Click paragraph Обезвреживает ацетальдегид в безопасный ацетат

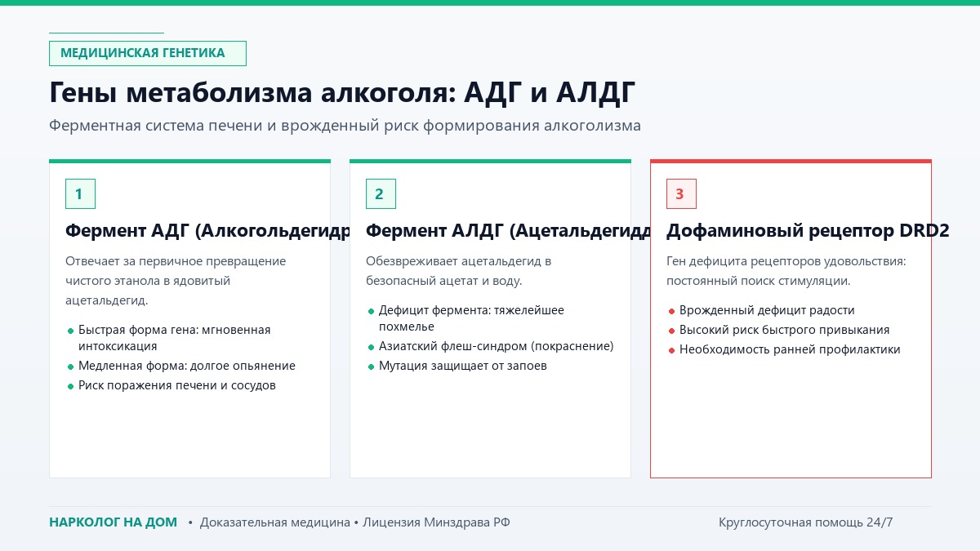pos(459,271)
